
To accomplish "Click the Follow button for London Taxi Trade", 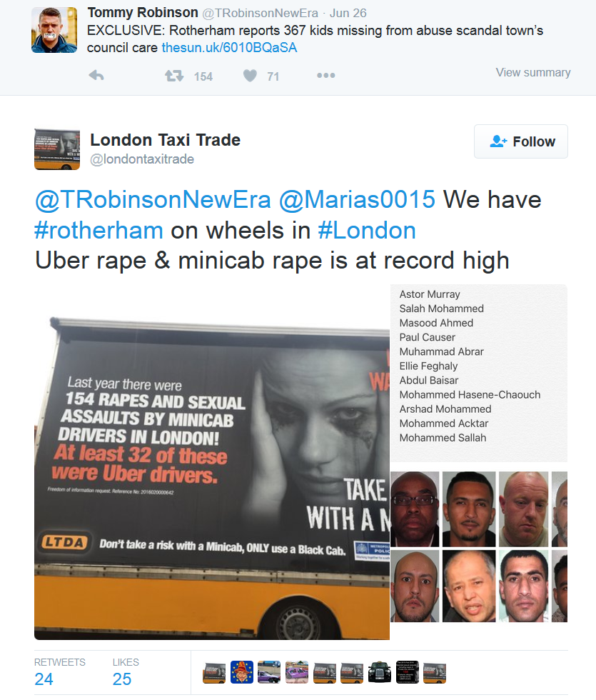I will coord(520,141).
